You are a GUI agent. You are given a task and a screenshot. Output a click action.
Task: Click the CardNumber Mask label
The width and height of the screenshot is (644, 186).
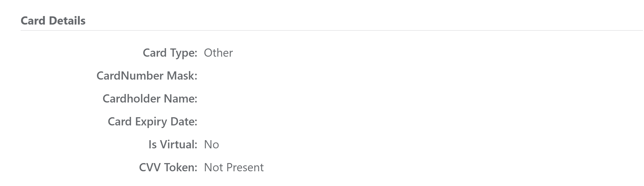click(147, 76)
